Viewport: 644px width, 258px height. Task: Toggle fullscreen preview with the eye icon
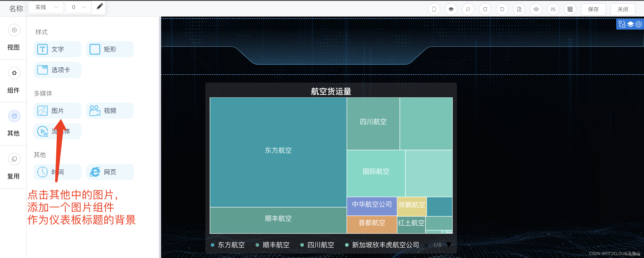536,9
